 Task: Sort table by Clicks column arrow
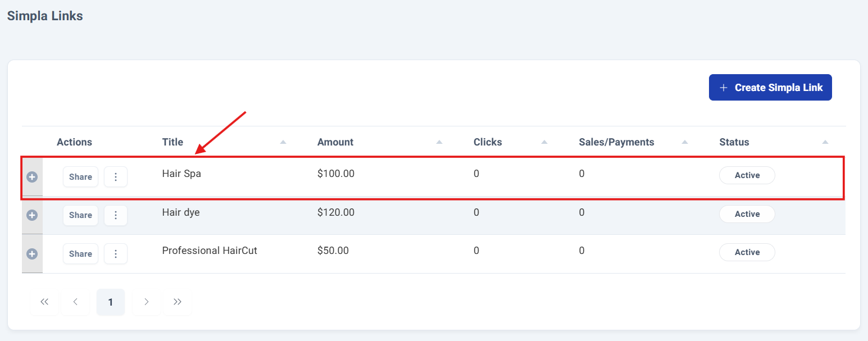pos(544,142)
